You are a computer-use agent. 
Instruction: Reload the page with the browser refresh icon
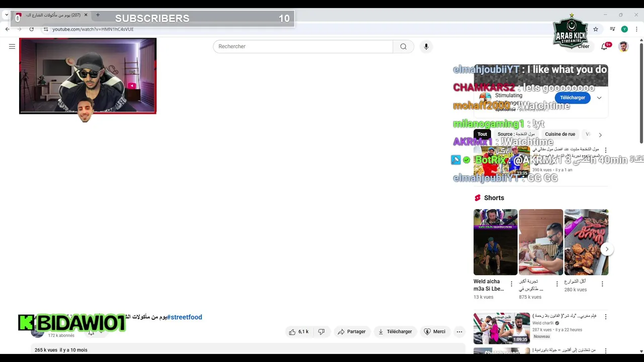(x=31, y=29)
